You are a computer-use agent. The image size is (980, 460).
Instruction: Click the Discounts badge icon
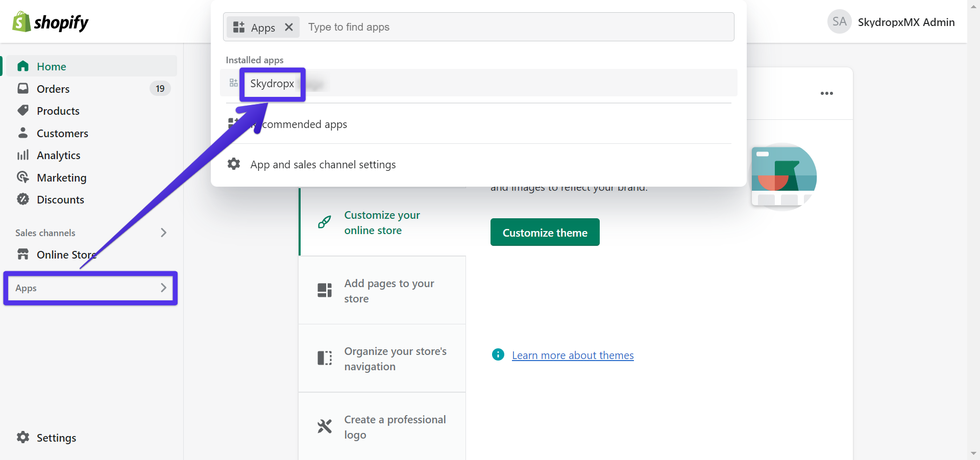[23, 199]
